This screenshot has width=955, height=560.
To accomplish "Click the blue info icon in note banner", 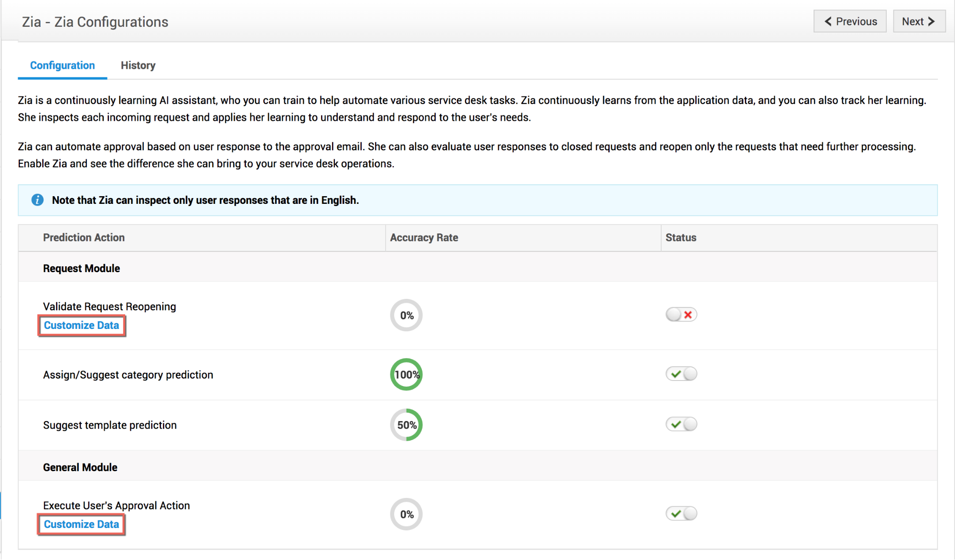I will 37,200.
